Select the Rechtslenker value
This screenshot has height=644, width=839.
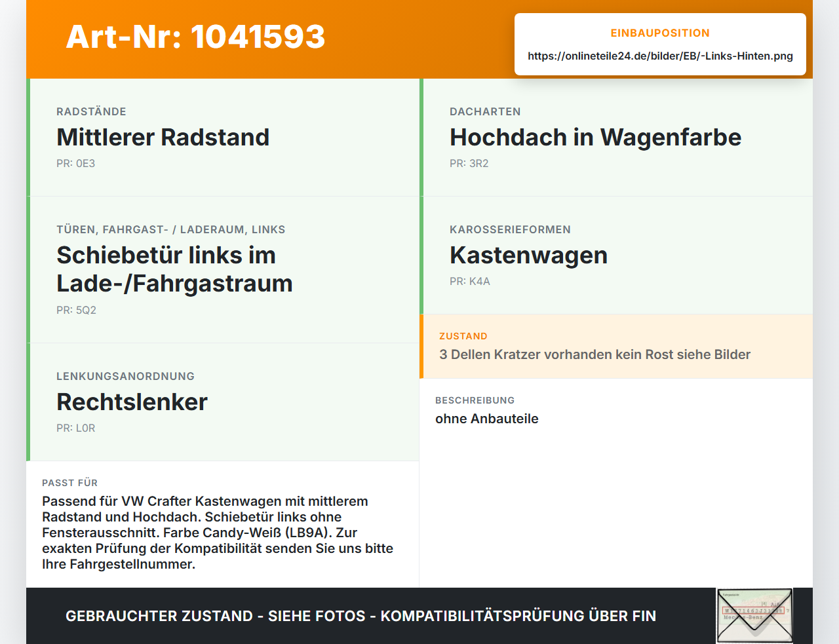tap(132, 402)
